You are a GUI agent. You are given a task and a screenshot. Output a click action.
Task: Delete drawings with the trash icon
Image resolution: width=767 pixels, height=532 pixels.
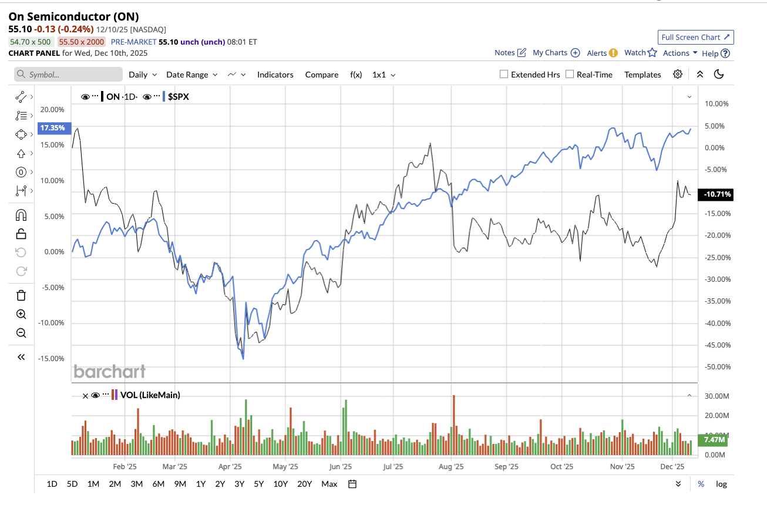(x=21, y=295)
